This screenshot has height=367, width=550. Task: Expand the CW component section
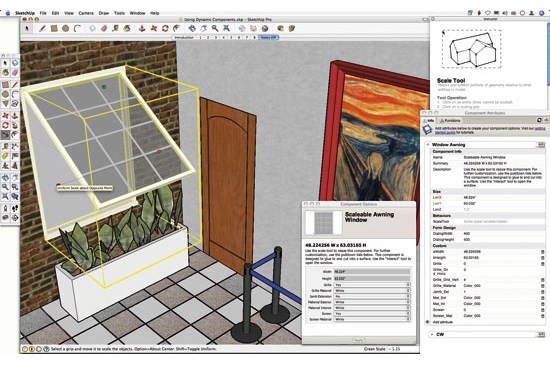click(x=432, y=334)
